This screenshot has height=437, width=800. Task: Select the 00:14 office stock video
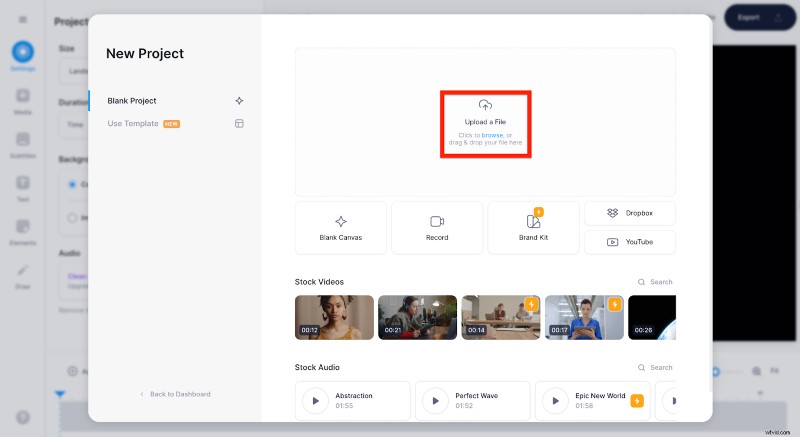tap(501, 317)
